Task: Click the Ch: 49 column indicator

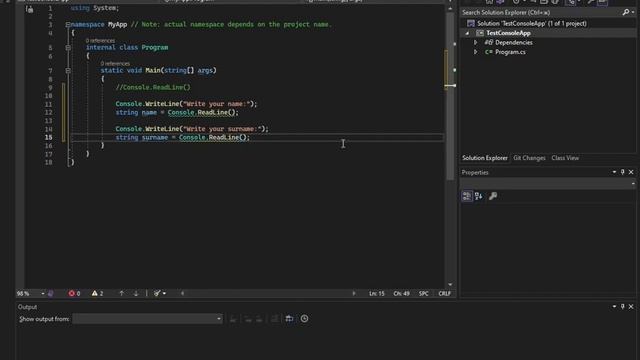Action: point(402,293)
